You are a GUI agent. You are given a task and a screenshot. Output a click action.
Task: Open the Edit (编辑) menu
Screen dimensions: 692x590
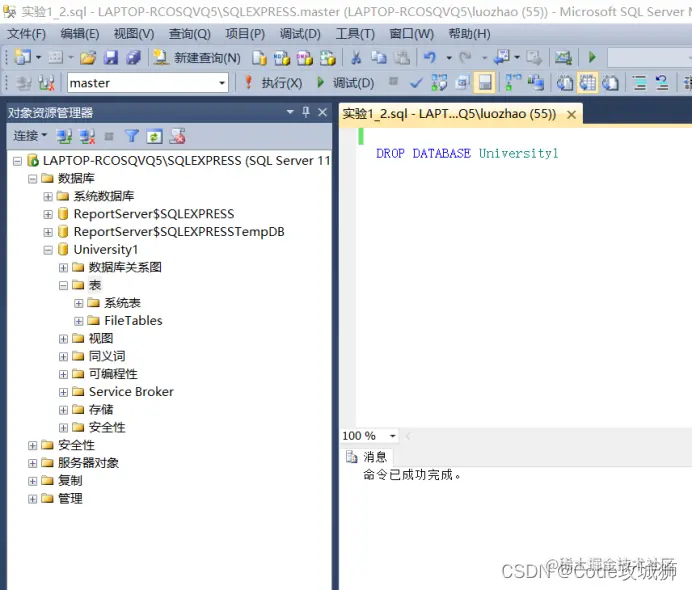(80, 34)
